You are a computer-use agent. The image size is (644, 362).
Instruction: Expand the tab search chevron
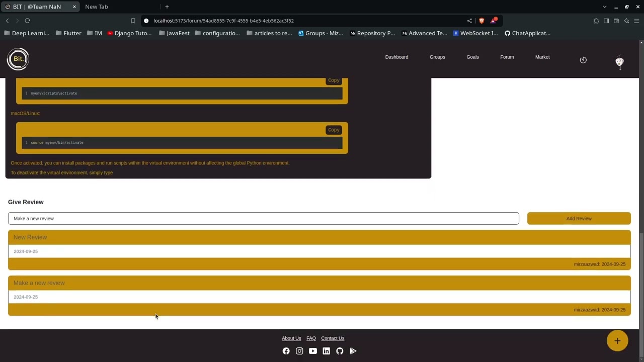(604, 7)
